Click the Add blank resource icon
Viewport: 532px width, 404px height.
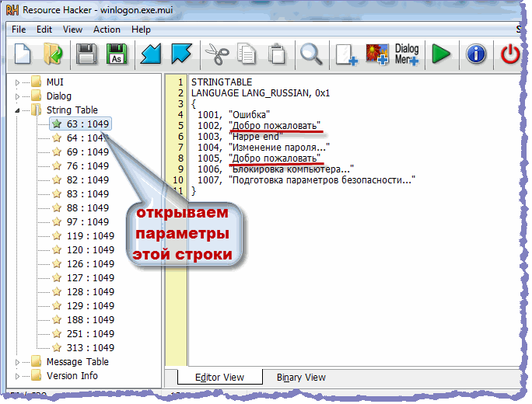346,54
